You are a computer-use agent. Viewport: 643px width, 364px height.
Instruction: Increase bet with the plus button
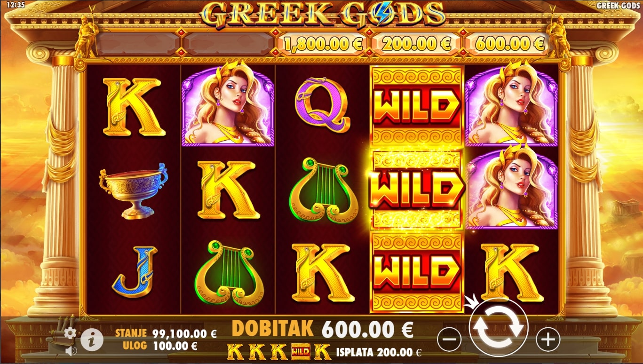click(548, 339)
